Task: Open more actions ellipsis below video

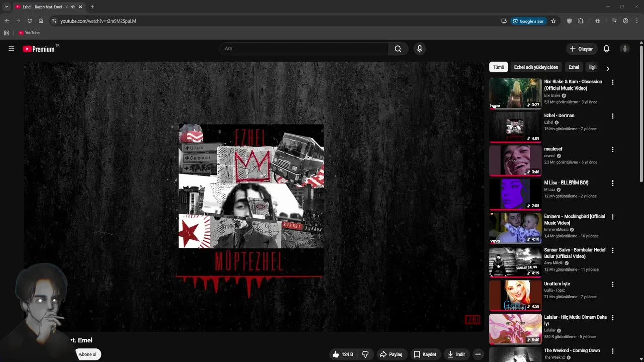Action: pyautogui.click(x=478, y=354)
